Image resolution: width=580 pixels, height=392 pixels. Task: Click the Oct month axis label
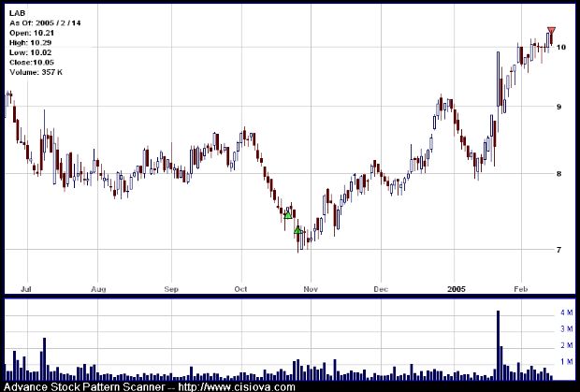(x=240, y=289)
